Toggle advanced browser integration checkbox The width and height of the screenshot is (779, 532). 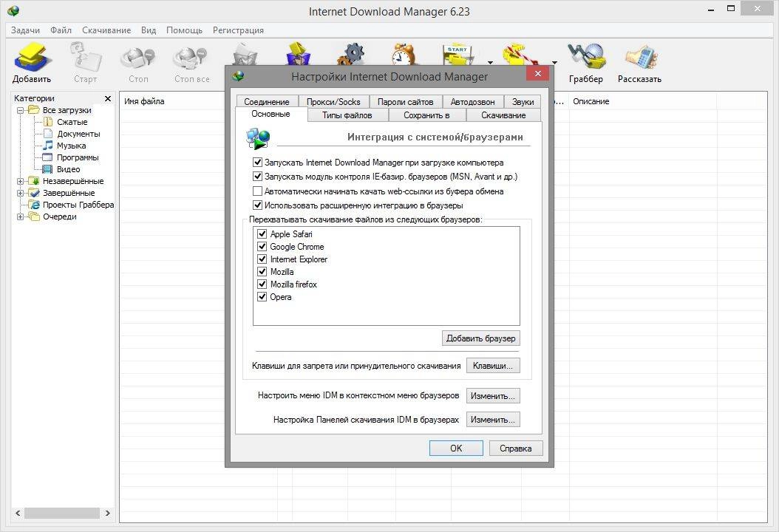pos(257,205)
